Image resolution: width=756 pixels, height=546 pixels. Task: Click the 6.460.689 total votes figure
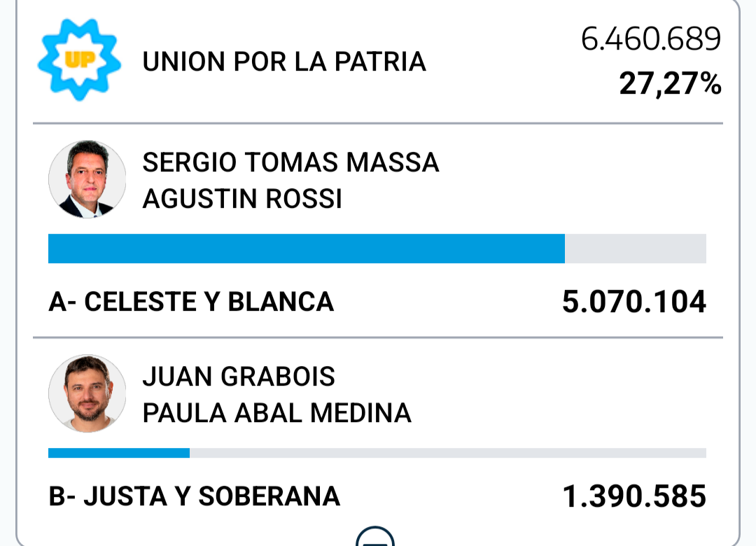click(651, 38)
